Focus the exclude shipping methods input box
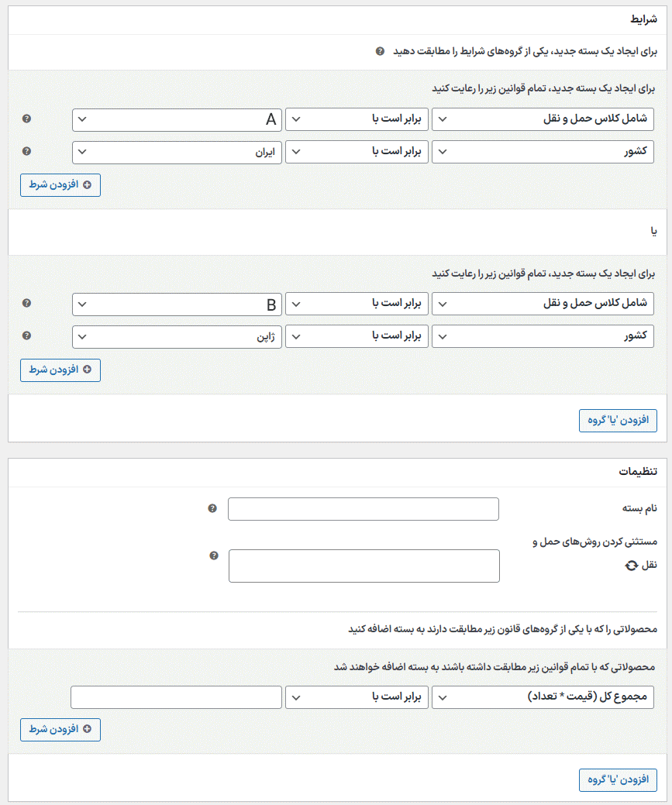 364,566
